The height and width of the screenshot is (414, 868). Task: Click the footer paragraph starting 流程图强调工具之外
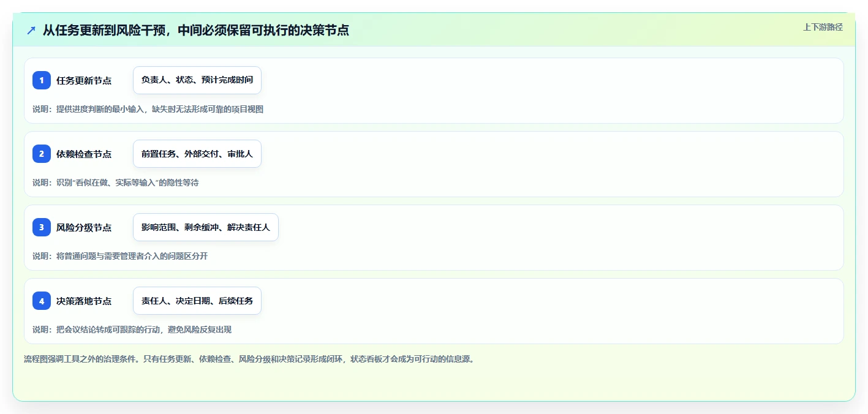coord(249,359)
